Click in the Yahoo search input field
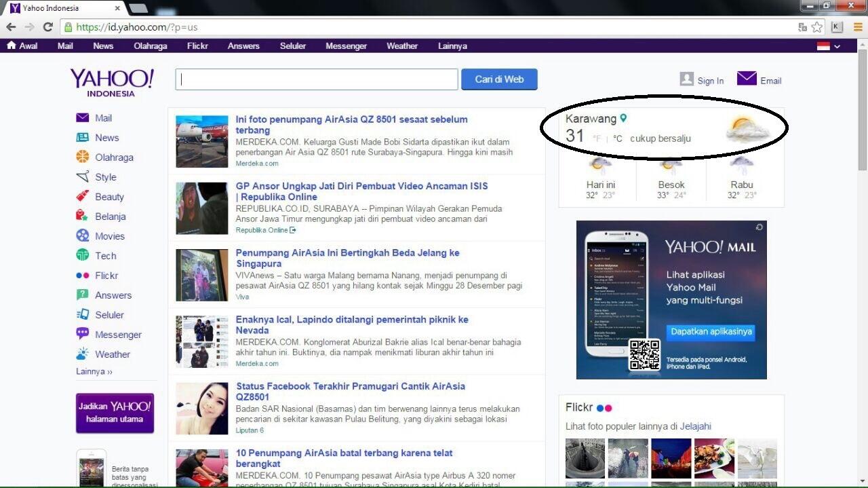868x488 pixels. [x=317, y=79]
